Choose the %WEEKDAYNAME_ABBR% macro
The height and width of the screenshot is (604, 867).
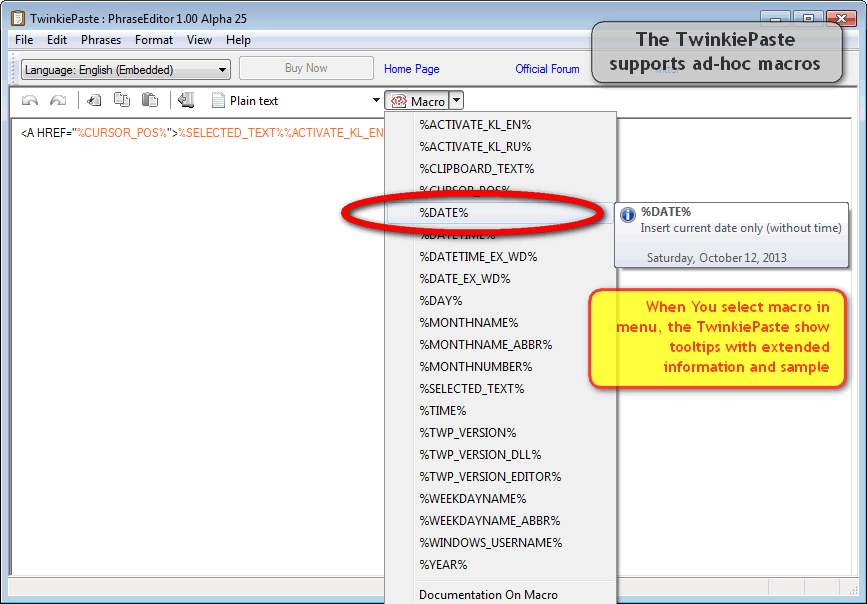tap(500, 521)
